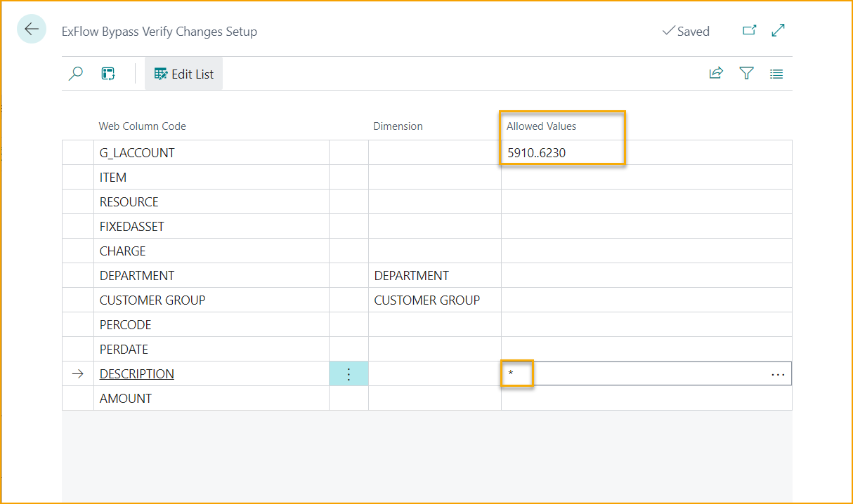The height and width of the screenshot is (504, 853).
Task: Open the Allowed Values assist edit ellipsis
Action: tap(777, 373)
